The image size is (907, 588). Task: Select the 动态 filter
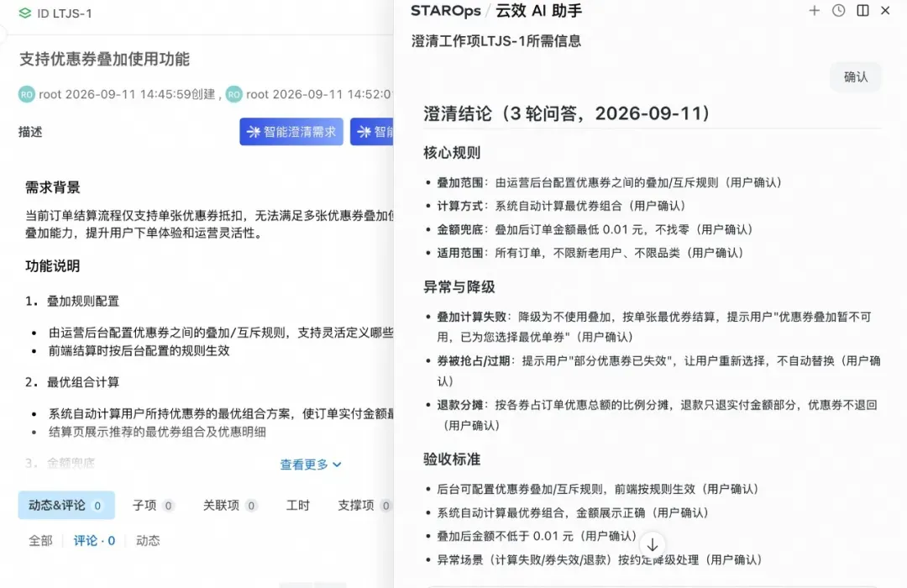[148, 541]
